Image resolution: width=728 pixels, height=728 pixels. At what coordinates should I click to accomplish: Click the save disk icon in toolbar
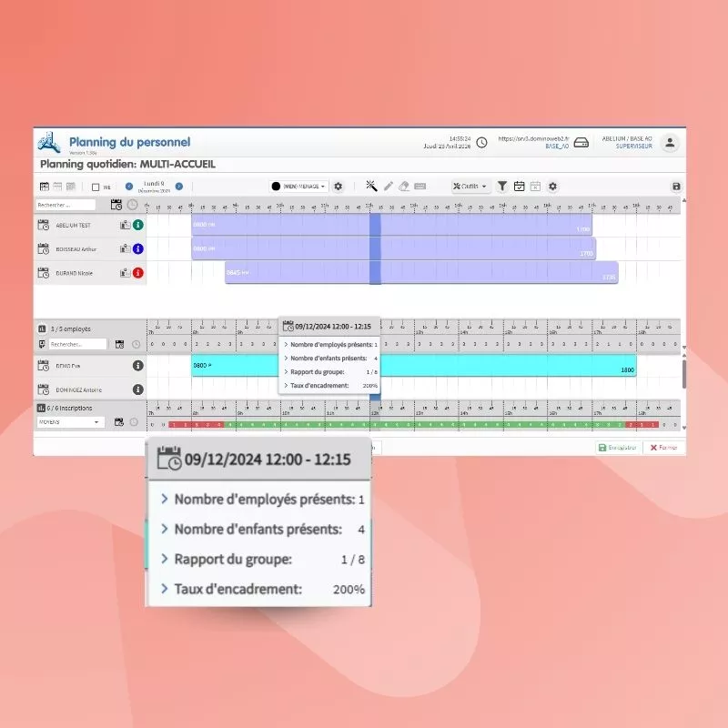676,187
